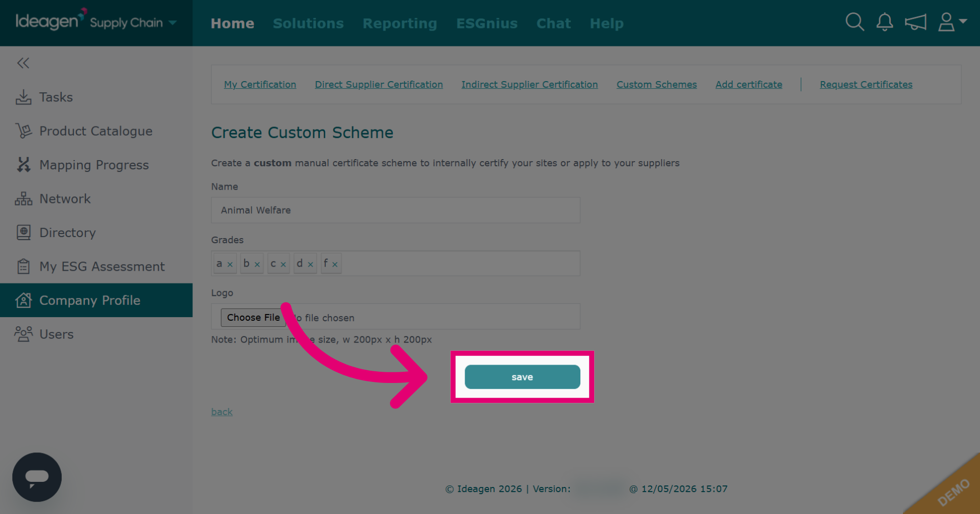The height and width of the screenshot is (514, 980).
Task: Remove grade 'f' tag
Action: pos(335,264)
